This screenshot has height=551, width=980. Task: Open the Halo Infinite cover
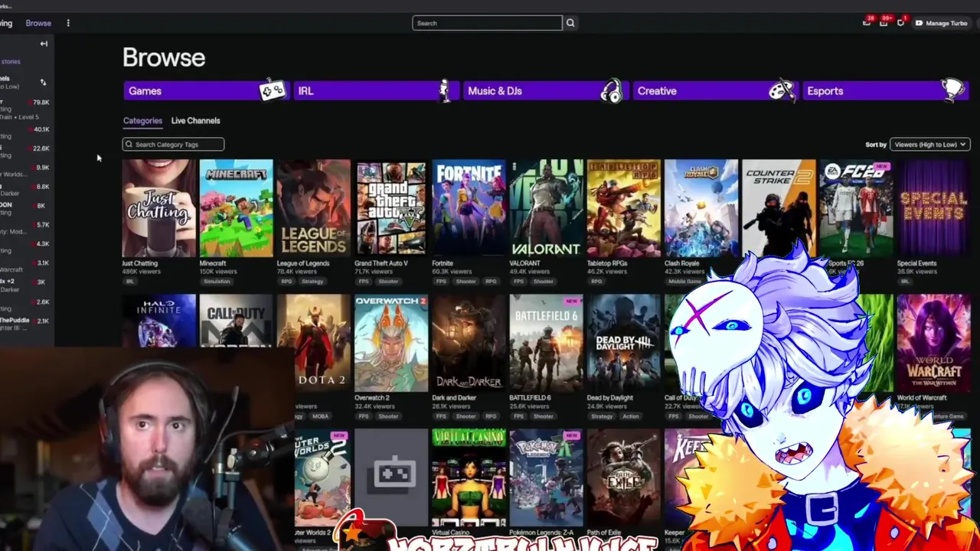tap(158, 320)
